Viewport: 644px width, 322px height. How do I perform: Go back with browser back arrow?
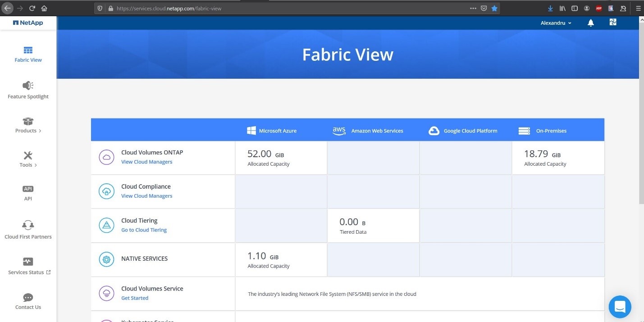click(7, 8)
